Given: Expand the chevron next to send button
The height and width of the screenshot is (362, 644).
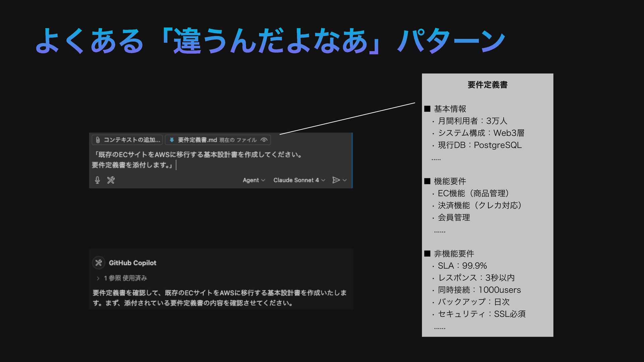Looking at the screenshot, I should click(x=345, y=180).
